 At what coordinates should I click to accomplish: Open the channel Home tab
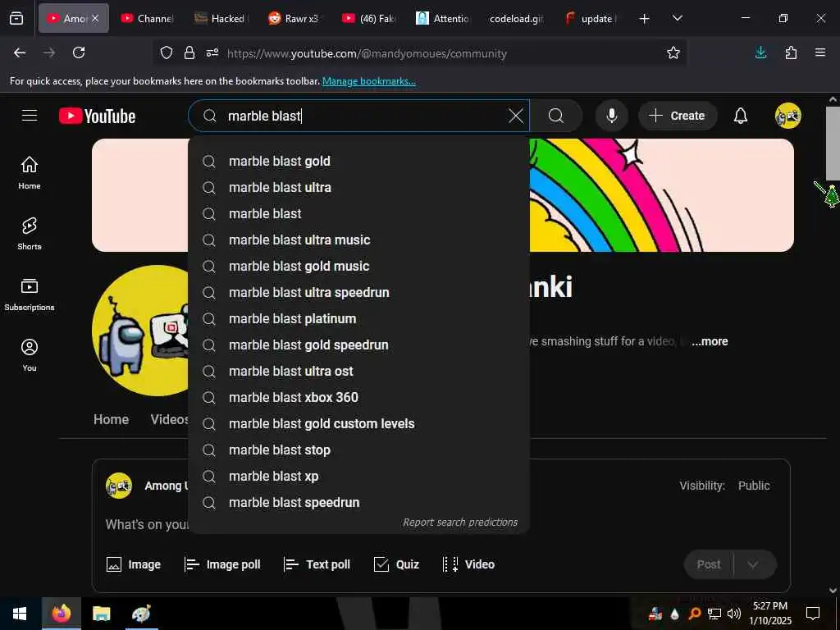tap(111, 419)
